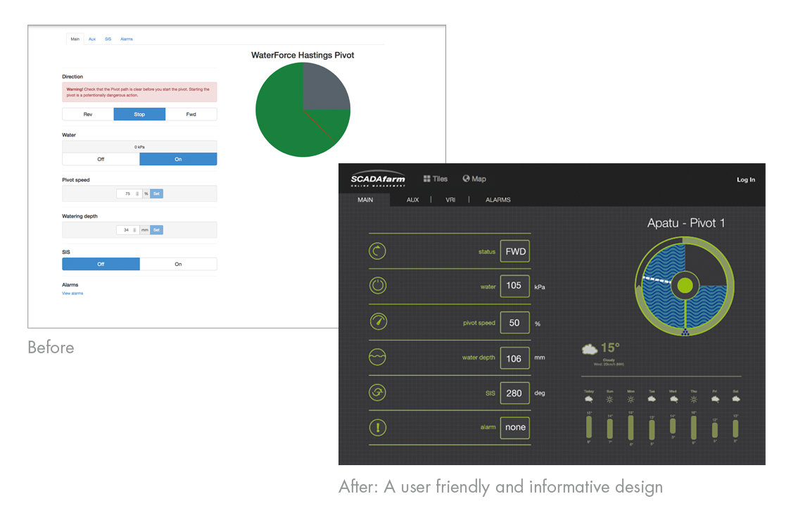This screenshot has width=798, height=532.
Task: Open the Map view in SCADAfarm
Action: [x=474, y=179]
